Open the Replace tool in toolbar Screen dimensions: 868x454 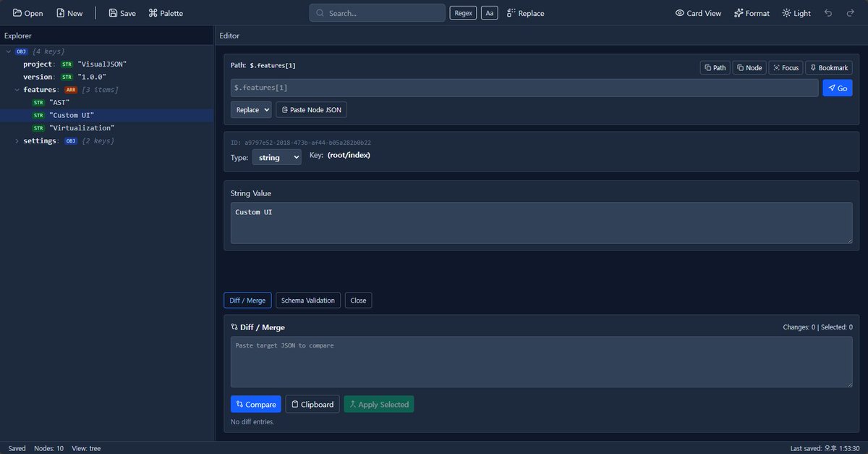click(526, 13)
